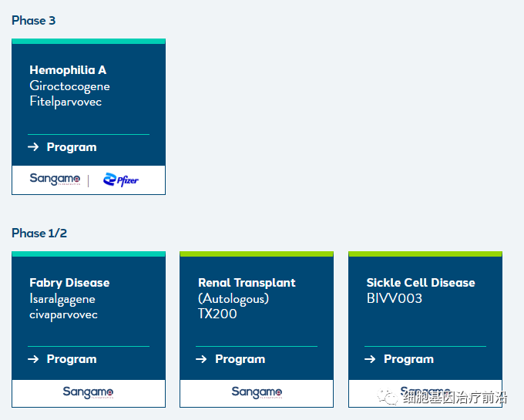Click the BIVV003 product name
524x420 pixels.
(x=395, y=298)
